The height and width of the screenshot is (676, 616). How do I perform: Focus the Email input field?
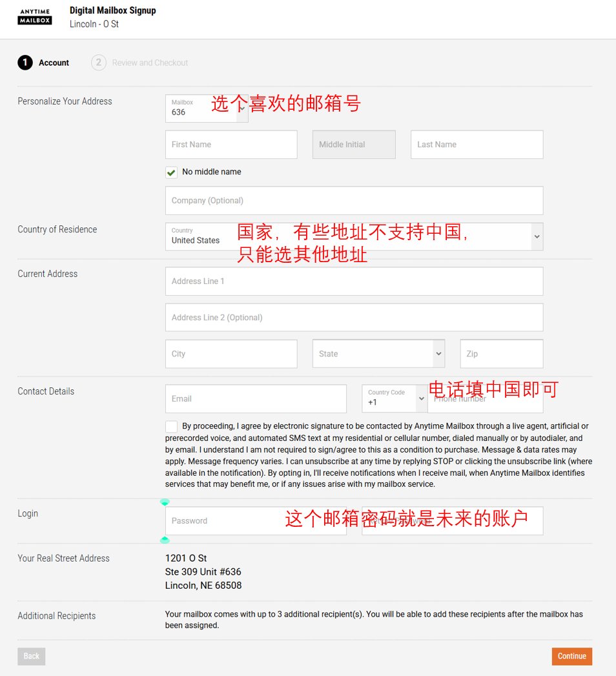tap(256, 399)
